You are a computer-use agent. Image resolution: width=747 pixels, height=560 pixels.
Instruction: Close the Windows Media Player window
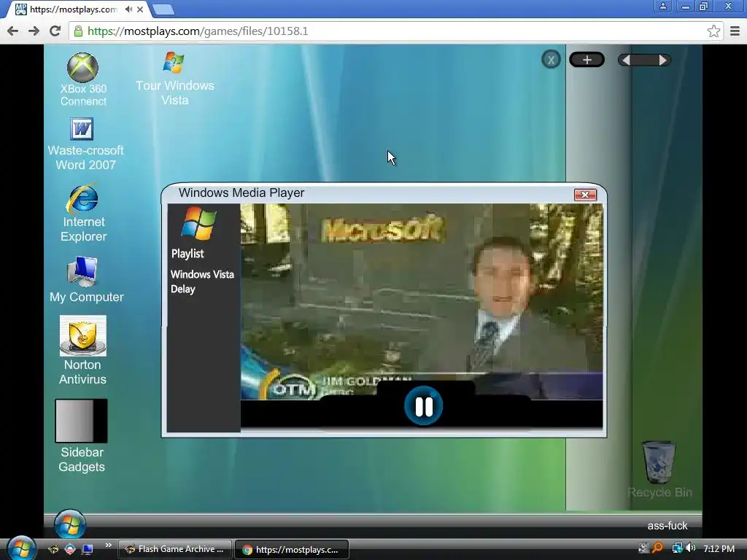click(x=585, y=194)
